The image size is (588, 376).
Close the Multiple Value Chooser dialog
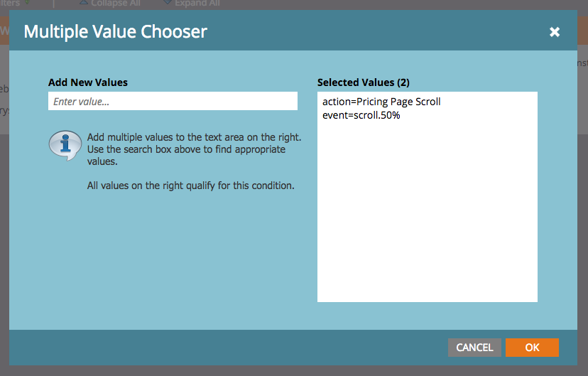pos(555,32)
